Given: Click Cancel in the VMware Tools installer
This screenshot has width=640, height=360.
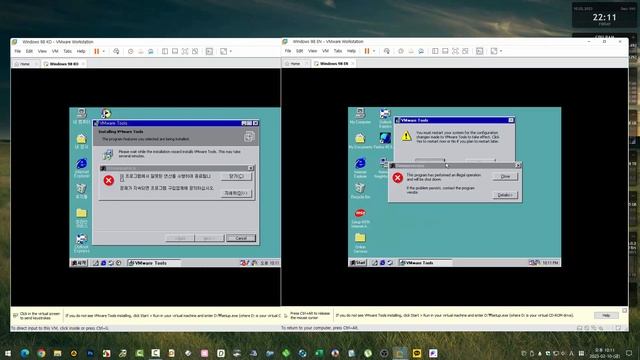Looking at the screenshot, I should [x=241, y=238].
